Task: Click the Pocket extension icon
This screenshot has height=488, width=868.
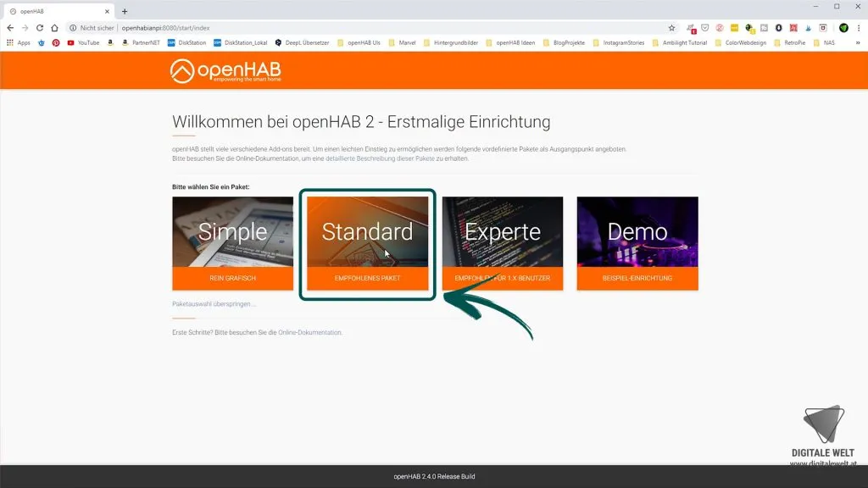Action: 704,28
